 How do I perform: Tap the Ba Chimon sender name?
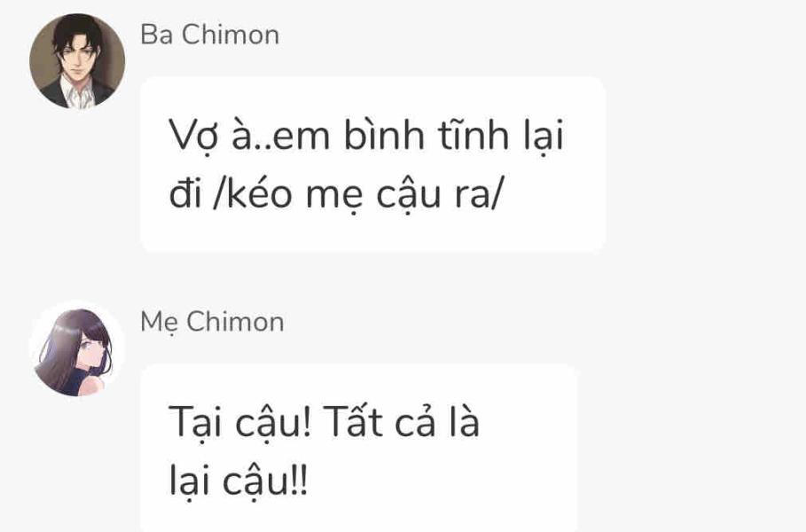pyautogui.click(x=210, y=35)
